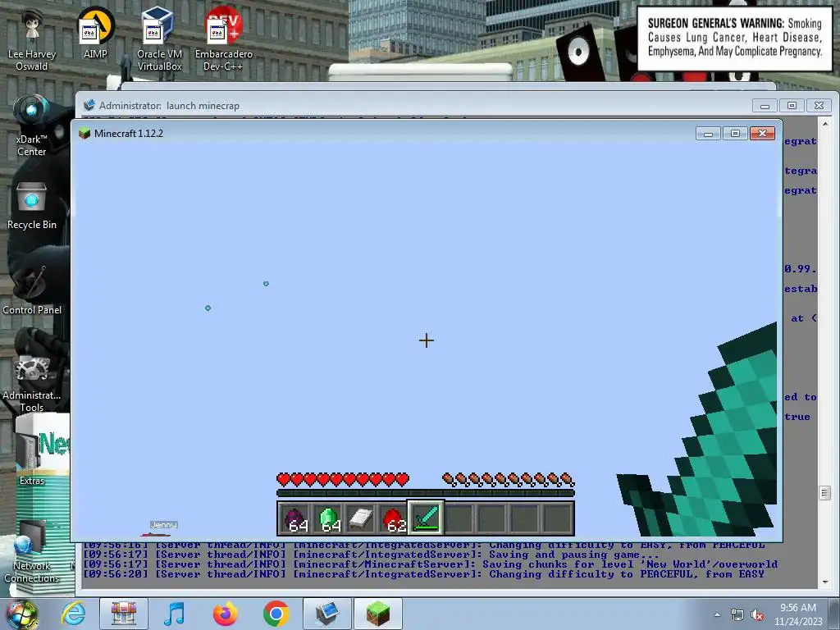Click the row of red health hearts
The width and height of the screenshot is (840, 630).
click(x=343, y=479)
